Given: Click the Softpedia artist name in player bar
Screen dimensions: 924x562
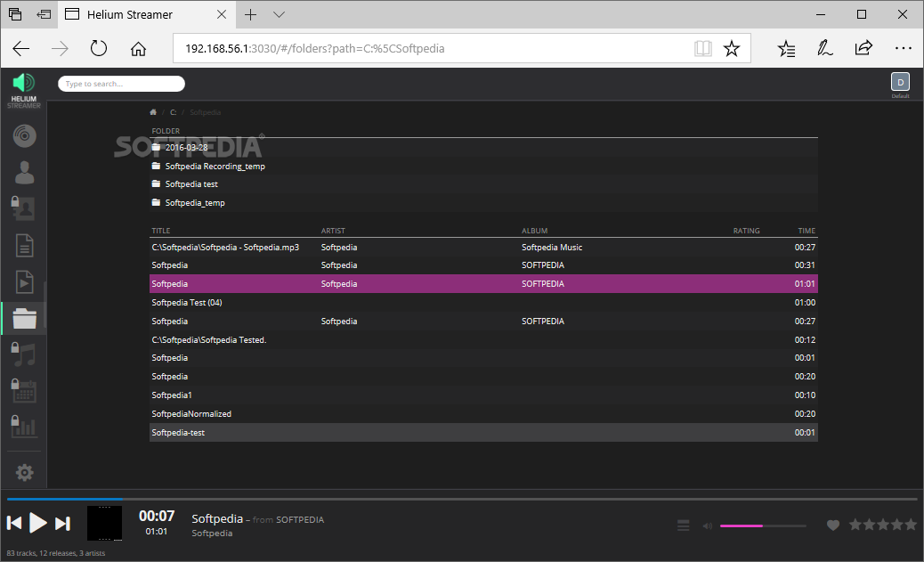Looking at the screenshot, I should [x=212, y=533].
